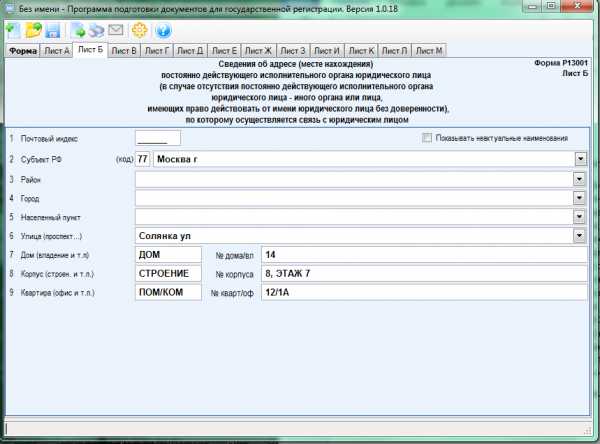The width and height of the screenshot is (600, 444).
Task: Expand the Субъект РФ dropdown arrow
Action: [580, 159]
